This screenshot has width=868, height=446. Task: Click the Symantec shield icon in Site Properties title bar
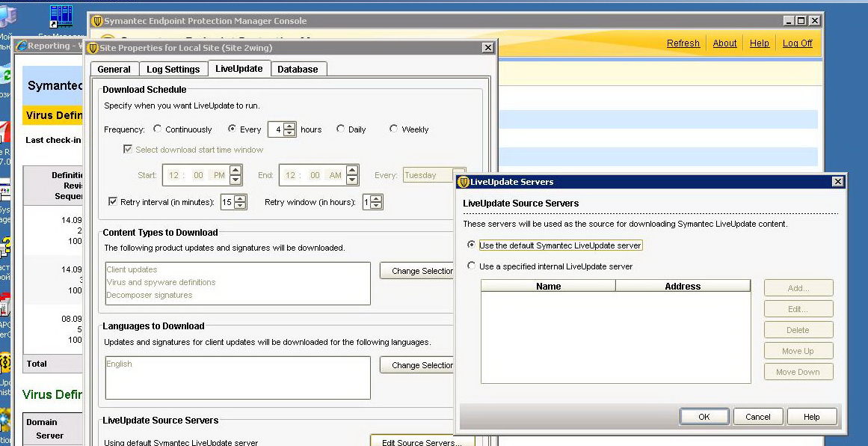click(x=95, y=48)
